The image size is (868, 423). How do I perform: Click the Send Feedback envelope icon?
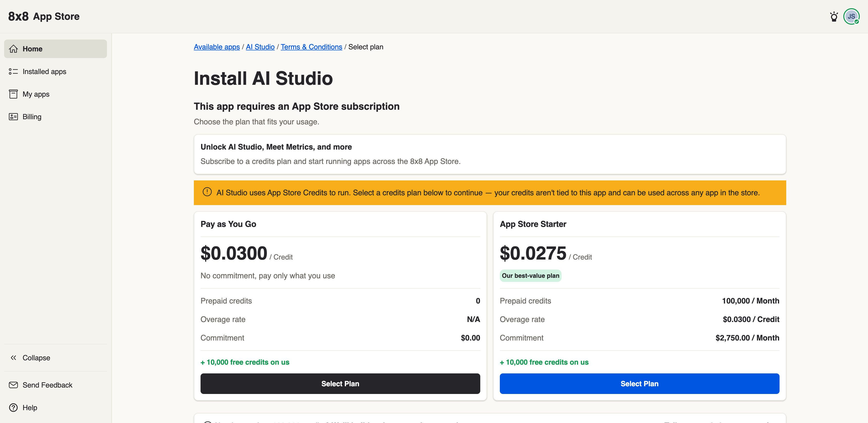[13, 385]
